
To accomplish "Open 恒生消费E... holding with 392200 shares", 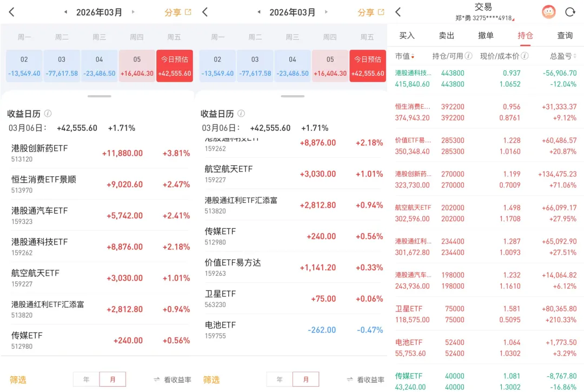I will click(x=486, y=112).
